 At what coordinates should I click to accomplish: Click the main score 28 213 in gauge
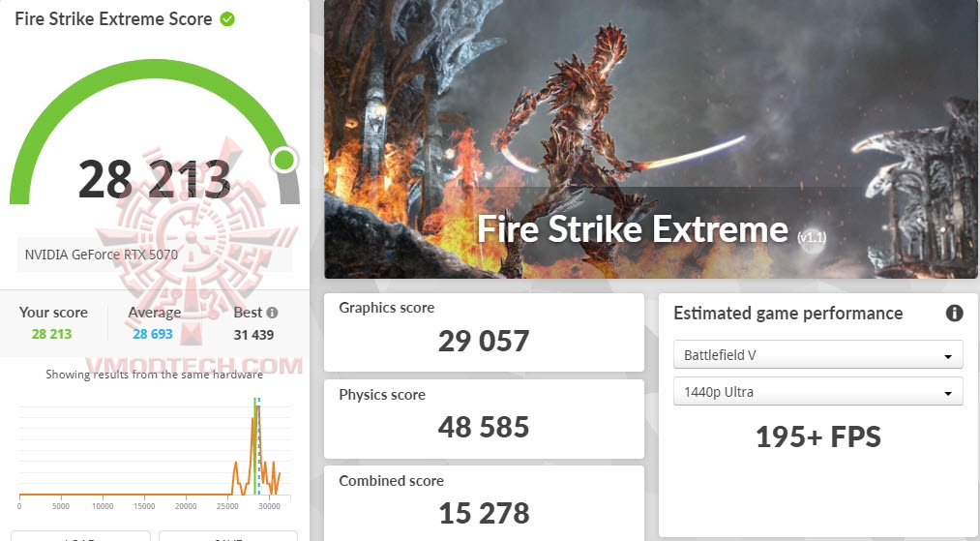point(155,179)
